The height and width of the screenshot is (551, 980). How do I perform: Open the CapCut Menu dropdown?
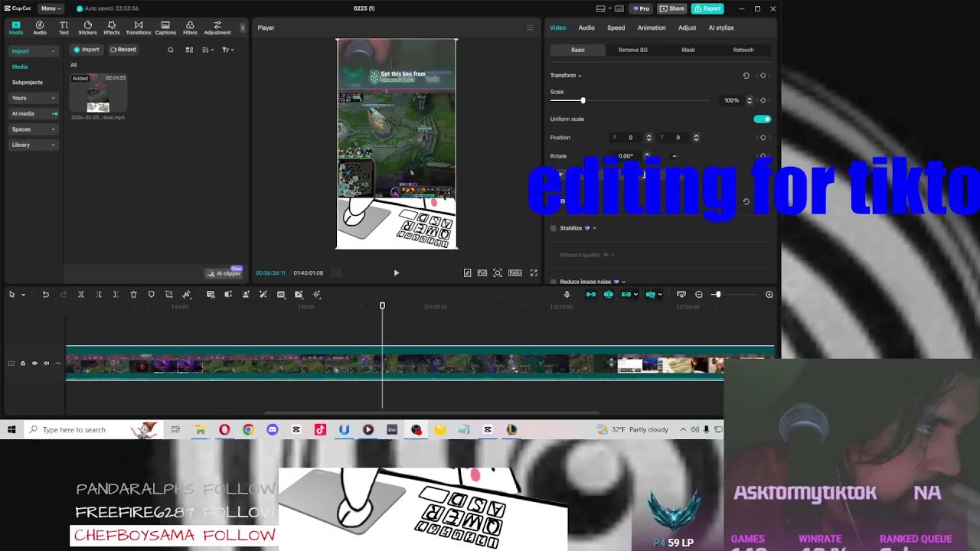(51, 8)
